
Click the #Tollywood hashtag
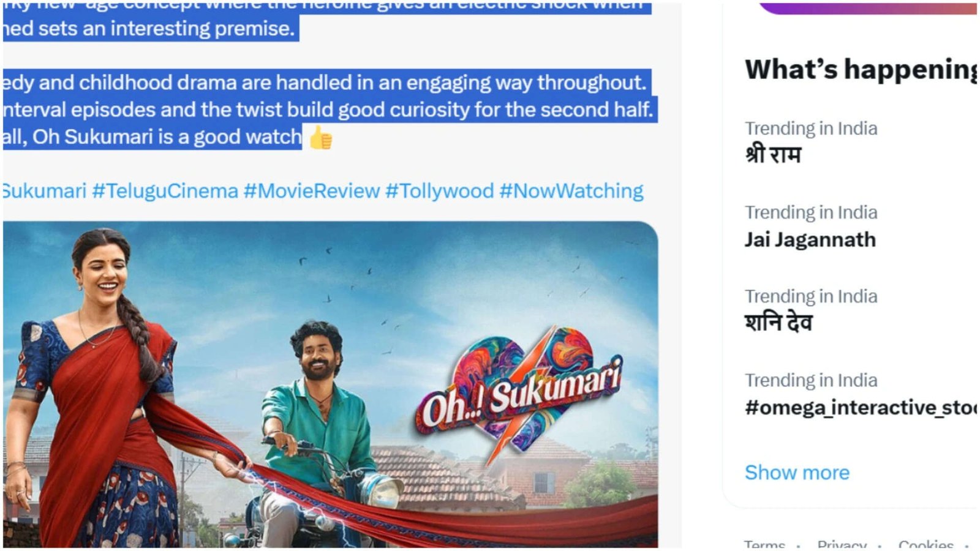point(439,191)
